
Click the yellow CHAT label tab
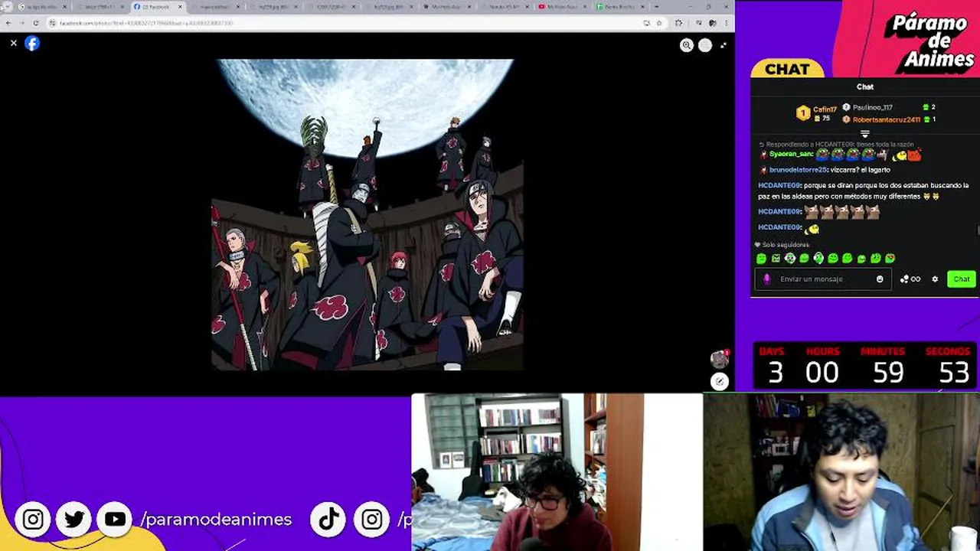coord(787,69)
